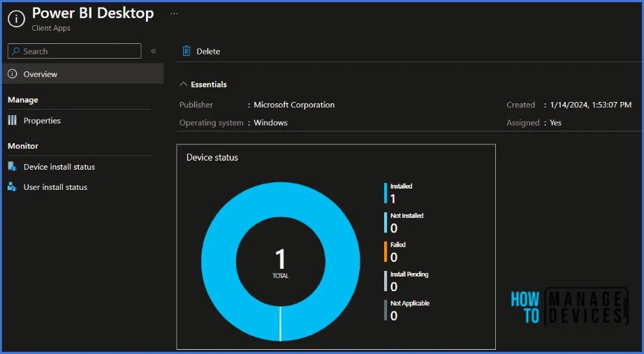This screenshot has width=644, height=354.
Task: Open Properties under Manage
Action: click(42, 120)
